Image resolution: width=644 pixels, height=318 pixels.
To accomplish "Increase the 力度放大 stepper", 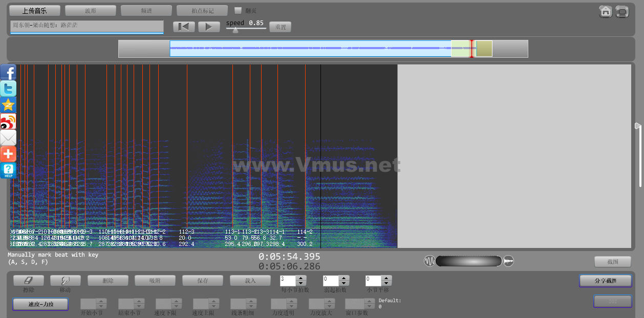I will point(329,301).
